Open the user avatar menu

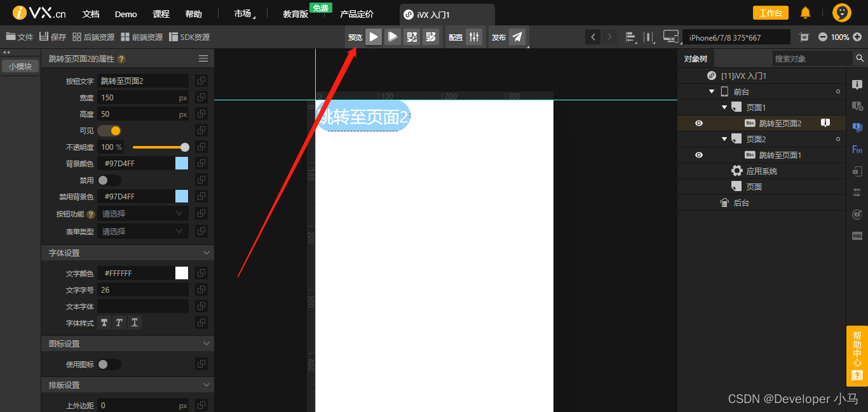point(842,13)
